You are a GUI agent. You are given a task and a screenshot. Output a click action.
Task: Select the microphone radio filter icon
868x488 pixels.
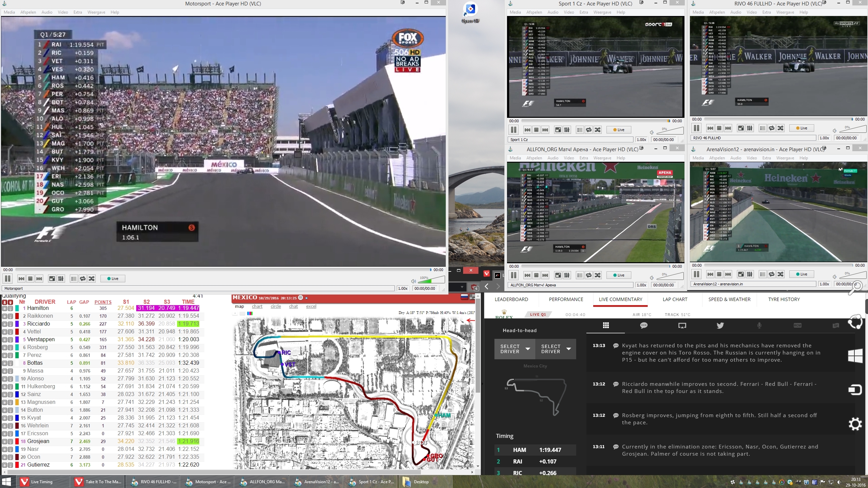point(759,326)
